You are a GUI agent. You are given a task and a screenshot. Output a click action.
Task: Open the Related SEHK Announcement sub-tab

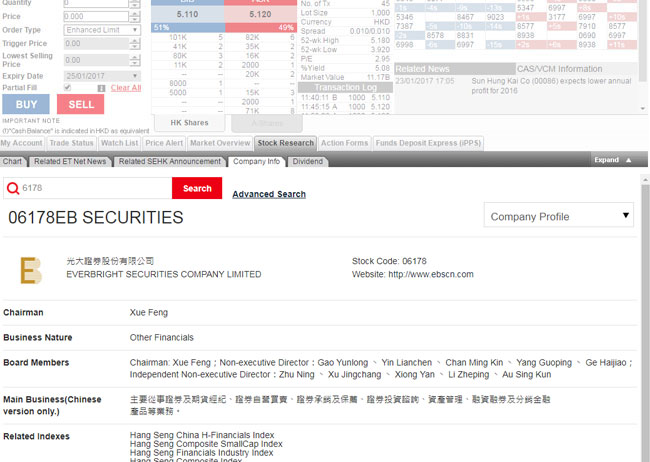click(x=170, y=161)
